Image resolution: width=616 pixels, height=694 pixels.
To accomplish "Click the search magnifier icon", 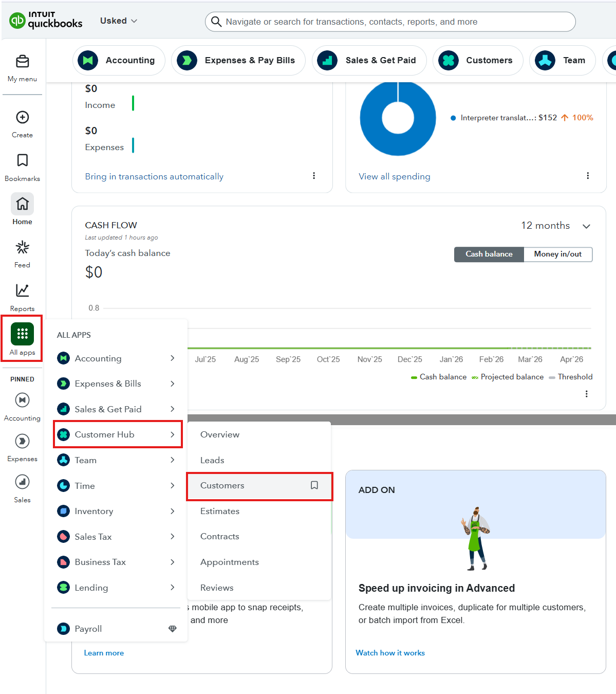I will pos(216,22).
